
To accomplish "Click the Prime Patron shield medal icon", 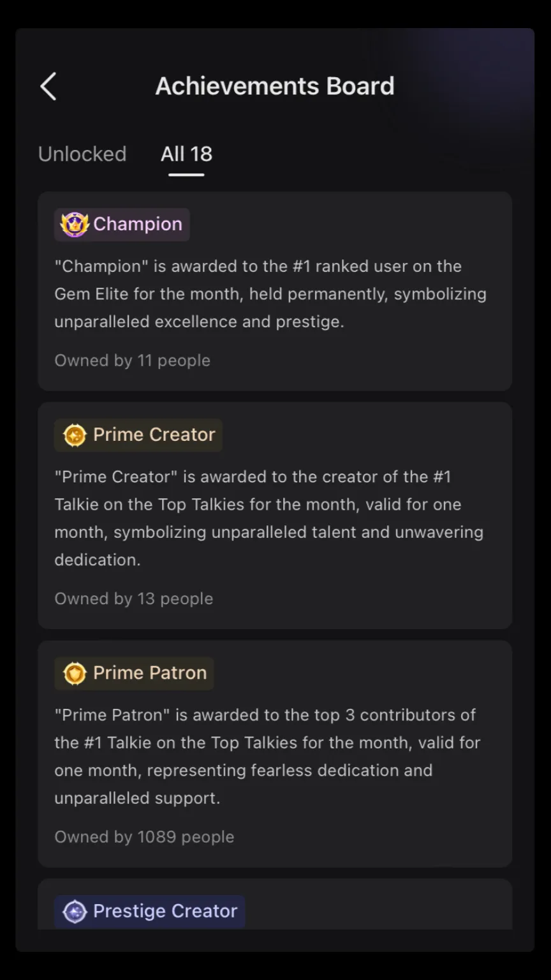I will (x=75, y=674).
